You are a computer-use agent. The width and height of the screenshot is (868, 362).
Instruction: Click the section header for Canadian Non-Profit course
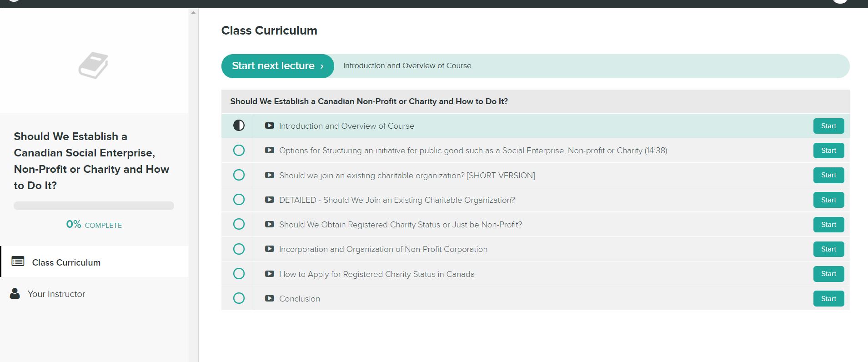click(369, 101)
